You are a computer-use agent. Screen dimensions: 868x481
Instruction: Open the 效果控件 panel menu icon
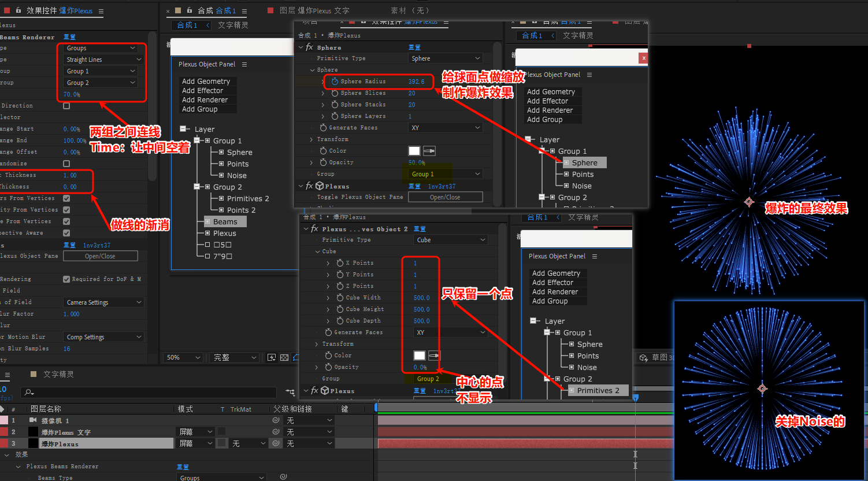point(101,11)
